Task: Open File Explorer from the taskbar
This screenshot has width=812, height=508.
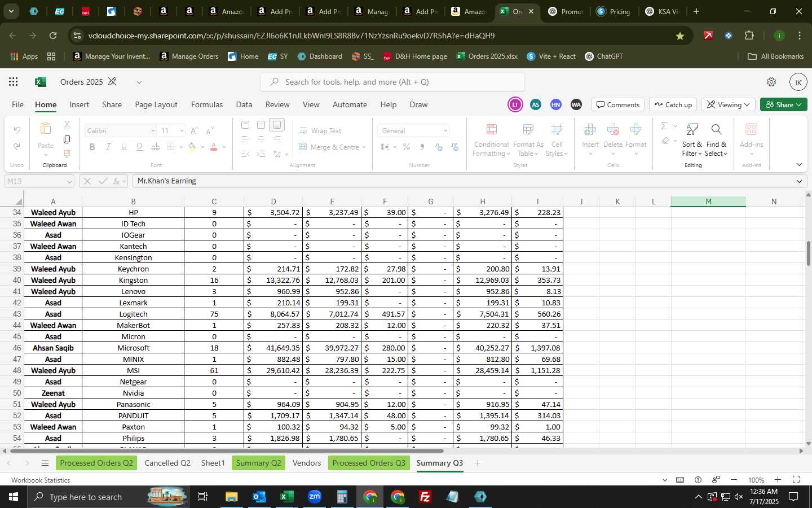Action: (231, 497)
